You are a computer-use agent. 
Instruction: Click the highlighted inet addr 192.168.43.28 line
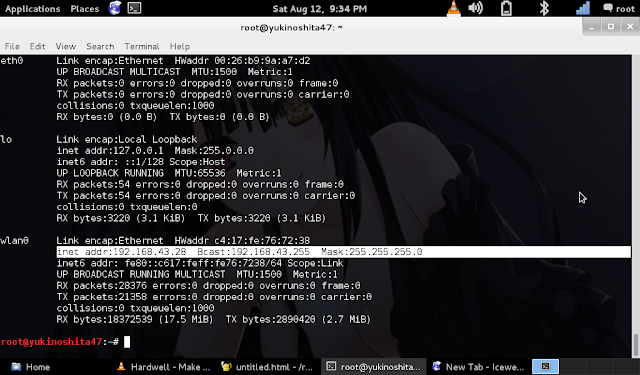tap(344, 252)
